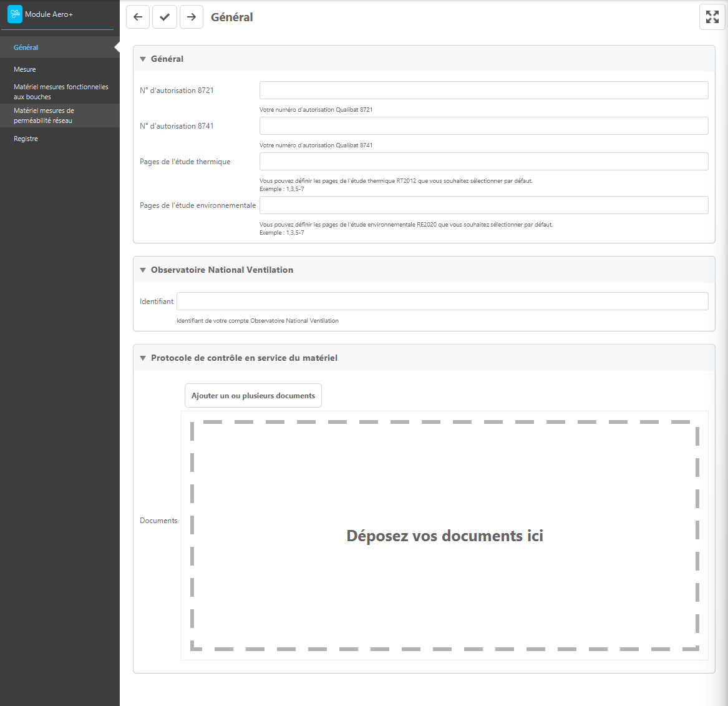This screenshot has height=706, width=728.
Task: Focus the Pages de l'étude thermique field
Action: pos(484,162)
